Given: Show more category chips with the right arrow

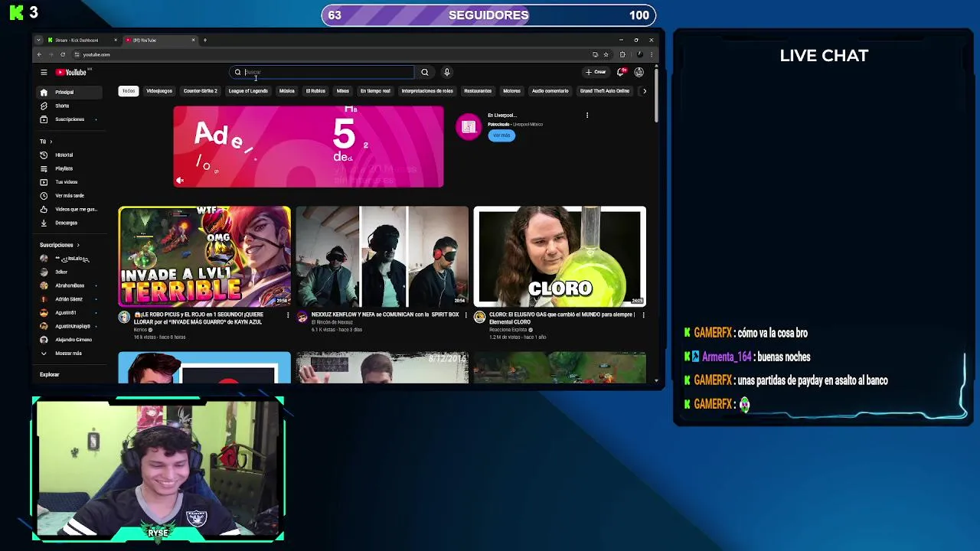Looking at the screenshot, I should [644, 91].
